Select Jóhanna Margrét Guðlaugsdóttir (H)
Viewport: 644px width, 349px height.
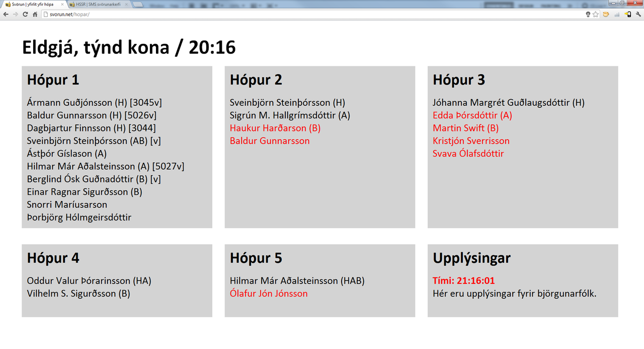[509, 103]
